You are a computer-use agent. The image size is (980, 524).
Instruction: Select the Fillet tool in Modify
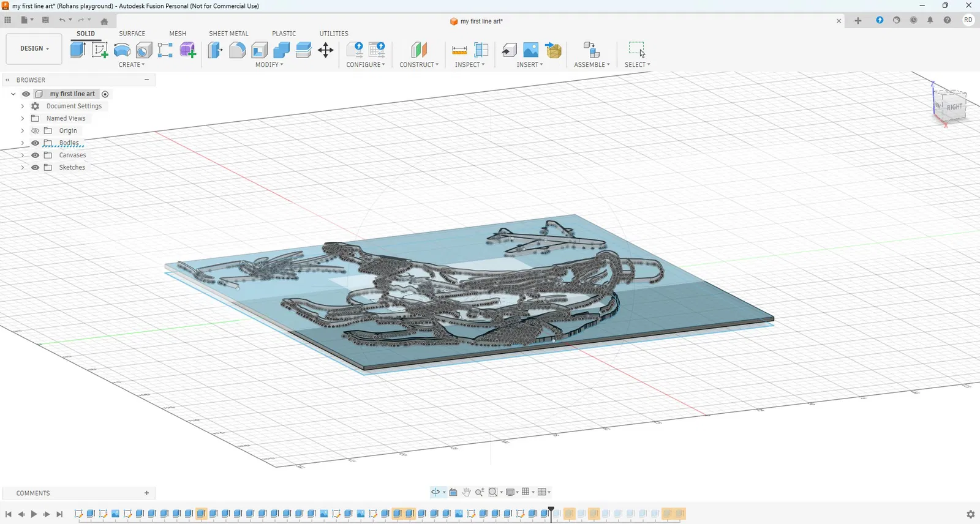pos(238,50)
